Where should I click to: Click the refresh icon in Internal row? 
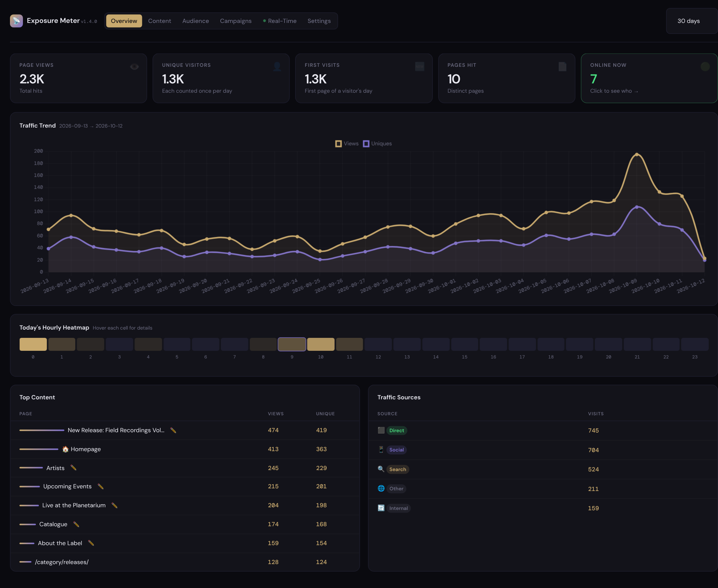click(381, 508)
